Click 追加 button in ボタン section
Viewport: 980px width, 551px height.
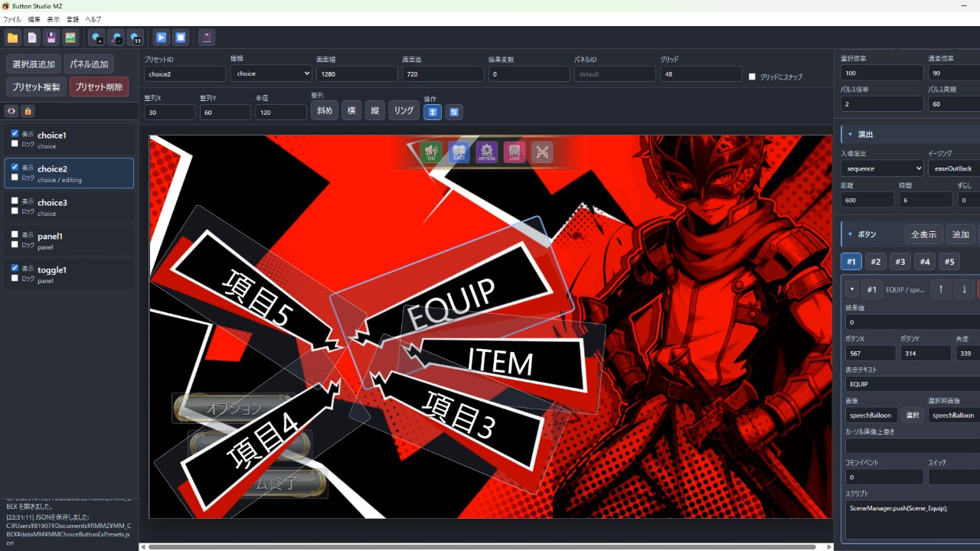click(960, 234)
